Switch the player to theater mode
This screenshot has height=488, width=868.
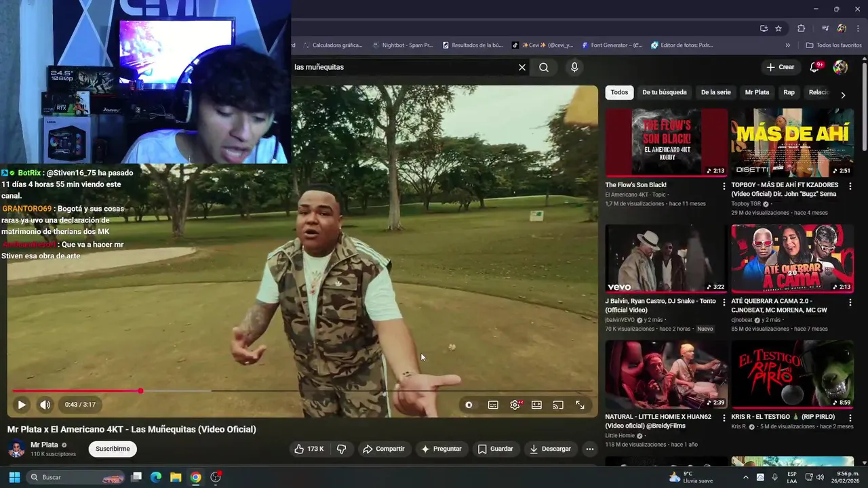coord(536,405)
